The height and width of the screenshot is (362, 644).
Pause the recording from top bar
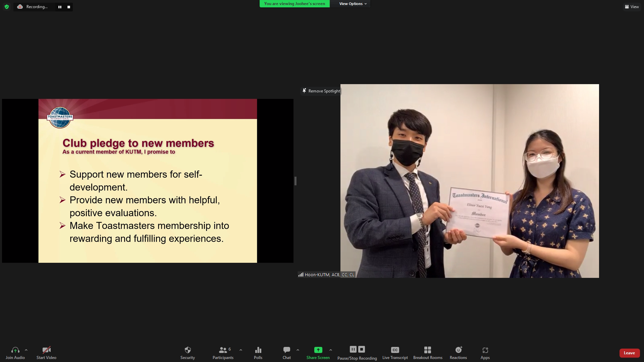[x=60, y=7]
